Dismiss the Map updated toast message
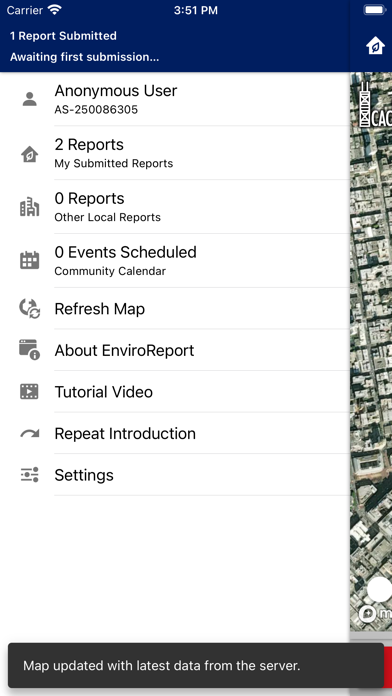This screenshot has height=696, width=392. pyautogui.click(x=196, y=665)
